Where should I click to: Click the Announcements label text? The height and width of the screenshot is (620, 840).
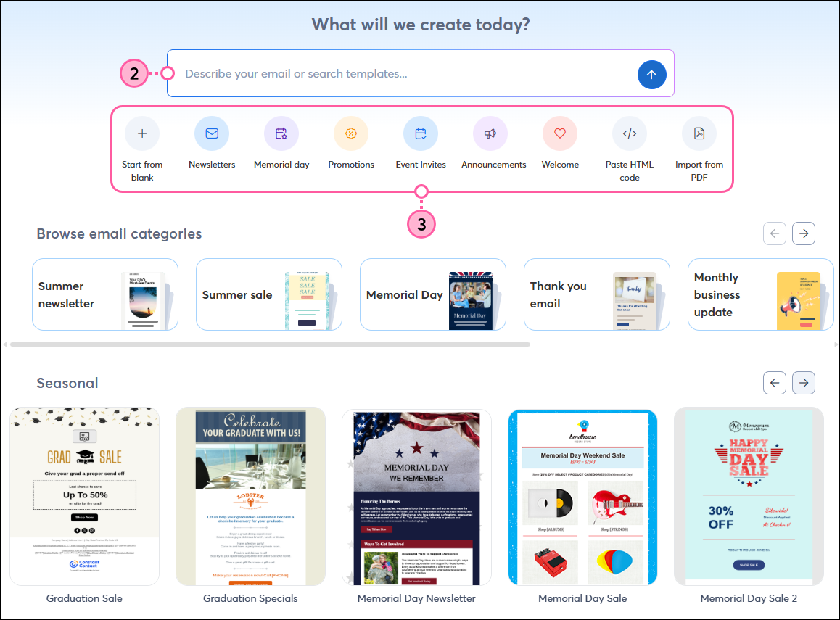pyautogui.click(x=493, y=165)
